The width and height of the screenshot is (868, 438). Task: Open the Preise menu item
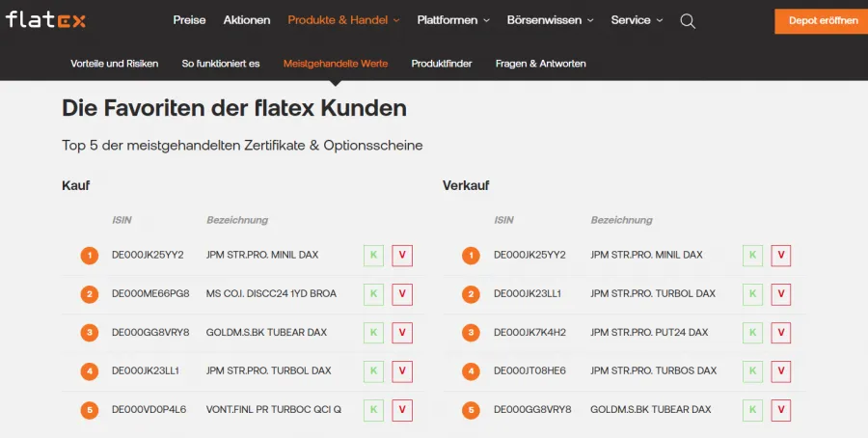click(189, 20)
